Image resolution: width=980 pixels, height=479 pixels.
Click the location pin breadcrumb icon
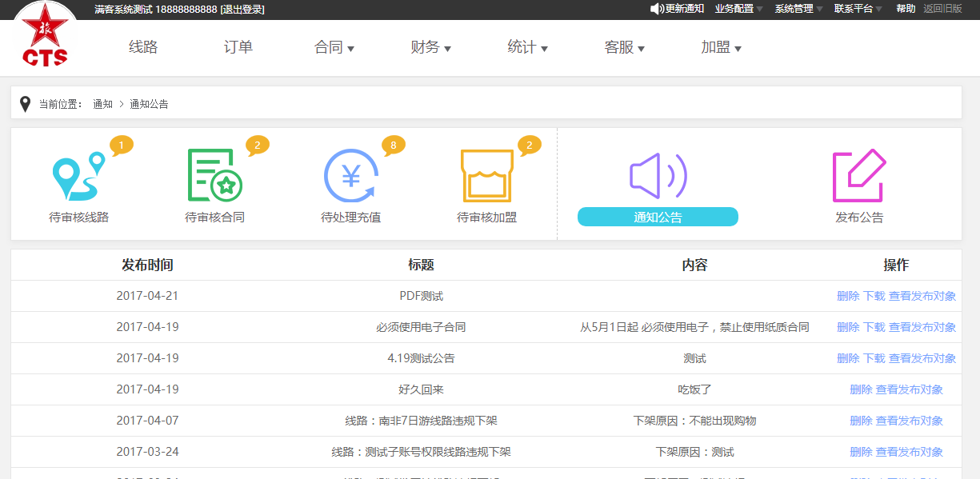(25, 104)
